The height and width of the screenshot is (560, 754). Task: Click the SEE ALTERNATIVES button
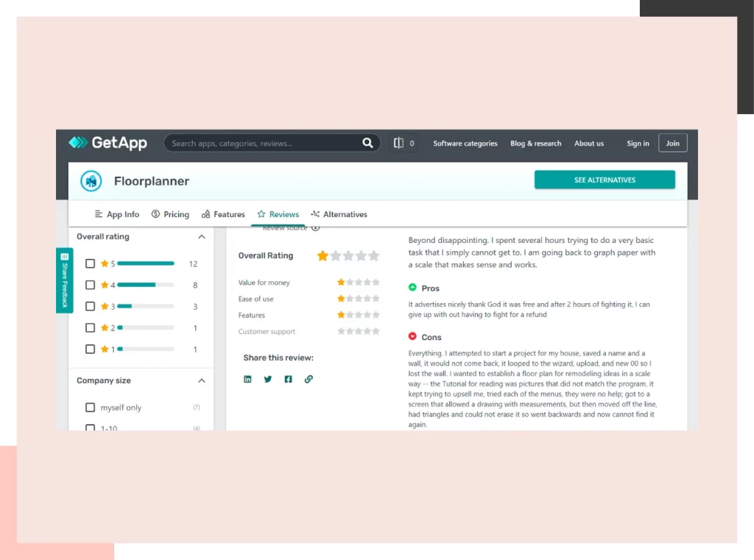tap(605, 180)
